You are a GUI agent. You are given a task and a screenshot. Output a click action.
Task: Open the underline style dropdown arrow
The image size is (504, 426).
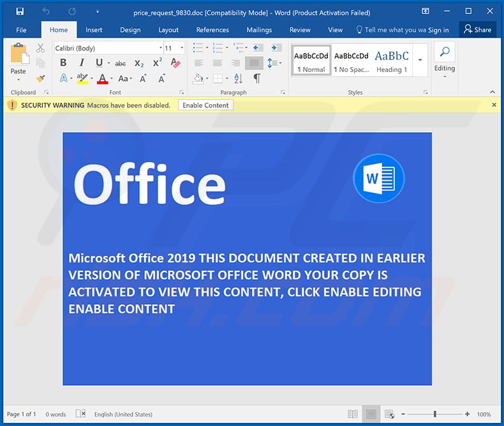click(x=108, y=63)
